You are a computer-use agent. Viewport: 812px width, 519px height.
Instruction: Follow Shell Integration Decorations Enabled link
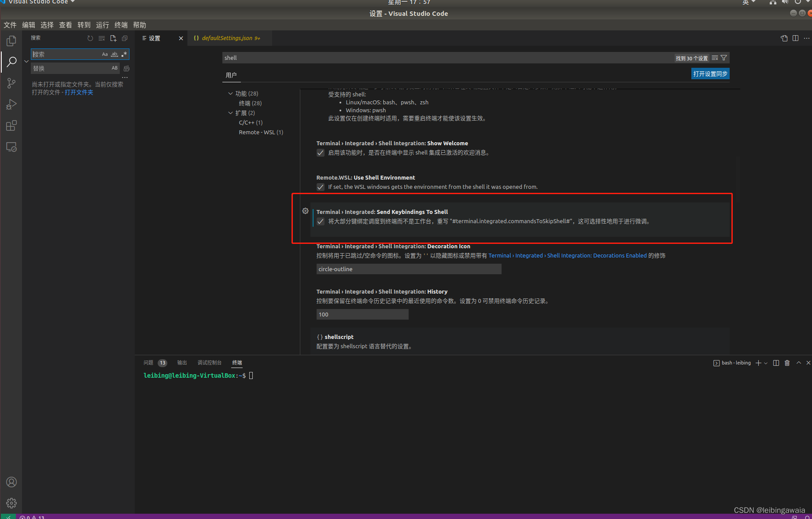tap(568, 256)
